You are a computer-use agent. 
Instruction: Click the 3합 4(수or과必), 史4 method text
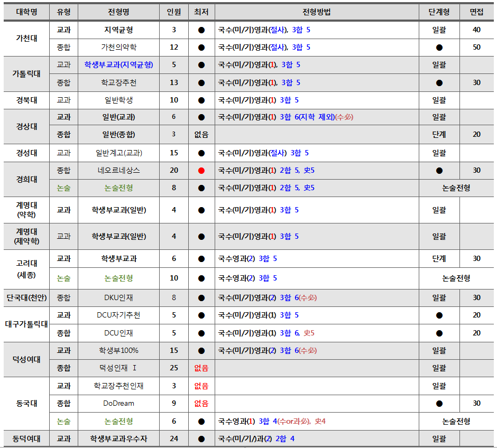tap(292, 422)
